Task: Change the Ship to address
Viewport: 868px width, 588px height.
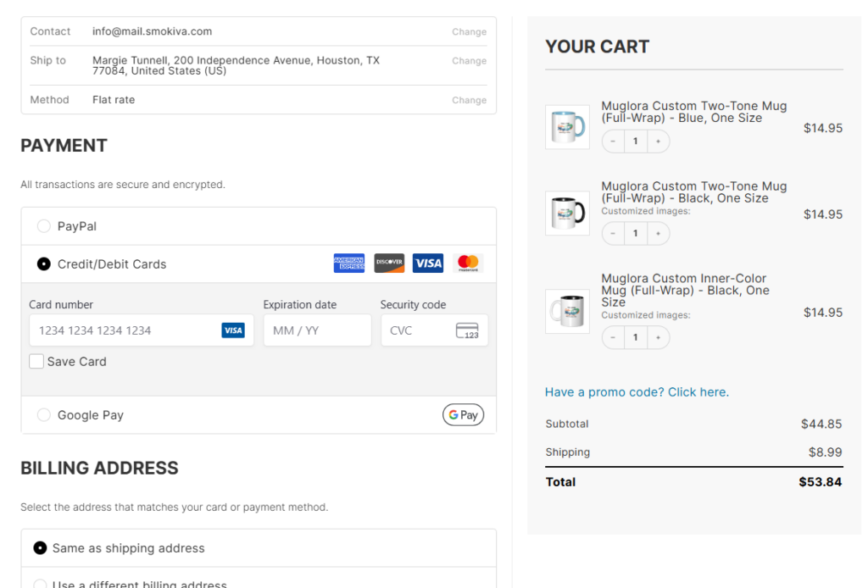Action: pos(469,61)
